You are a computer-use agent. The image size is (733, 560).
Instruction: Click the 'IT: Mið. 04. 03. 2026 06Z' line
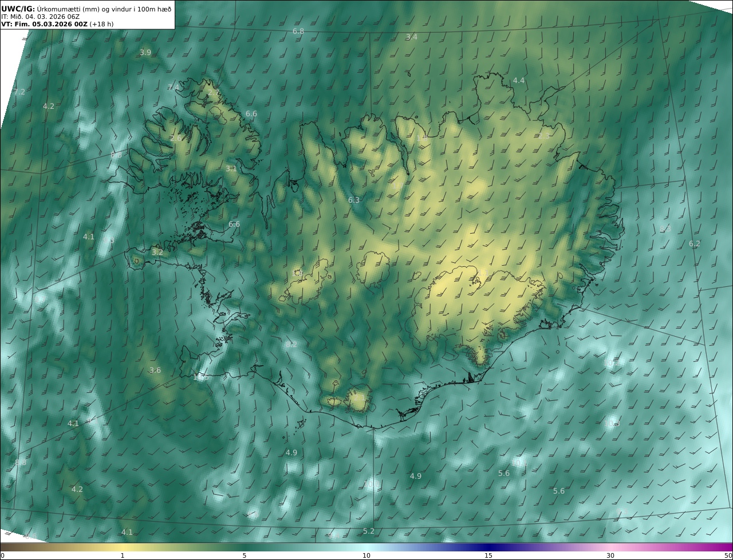pyautogui.click(x=40, y=17)
